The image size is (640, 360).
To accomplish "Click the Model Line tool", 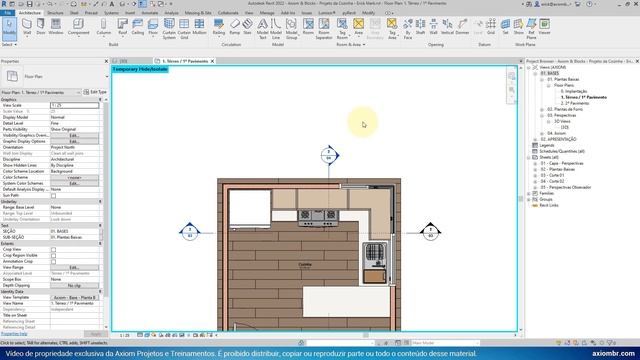I will [276, 29].
